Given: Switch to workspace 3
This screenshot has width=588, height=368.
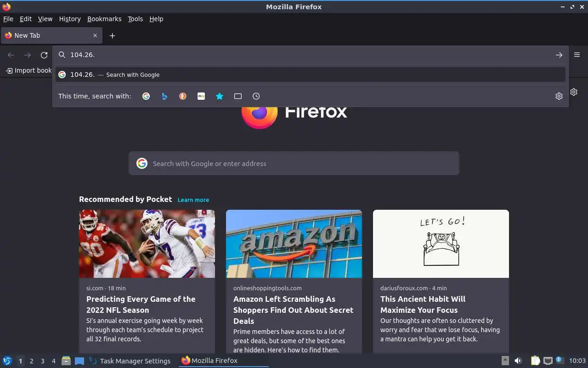Looking at the screenshot, I should [x=42, y=361].
